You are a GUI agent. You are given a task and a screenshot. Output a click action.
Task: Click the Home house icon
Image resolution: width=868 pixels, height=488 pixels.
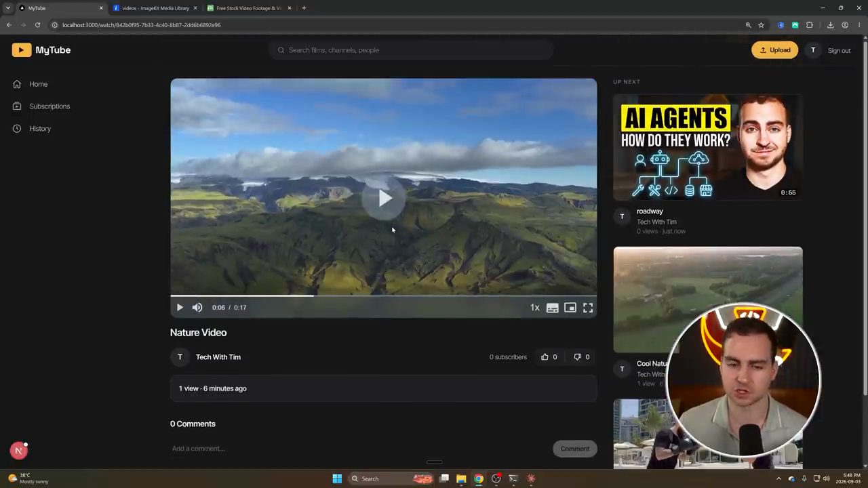click(17, 84)
